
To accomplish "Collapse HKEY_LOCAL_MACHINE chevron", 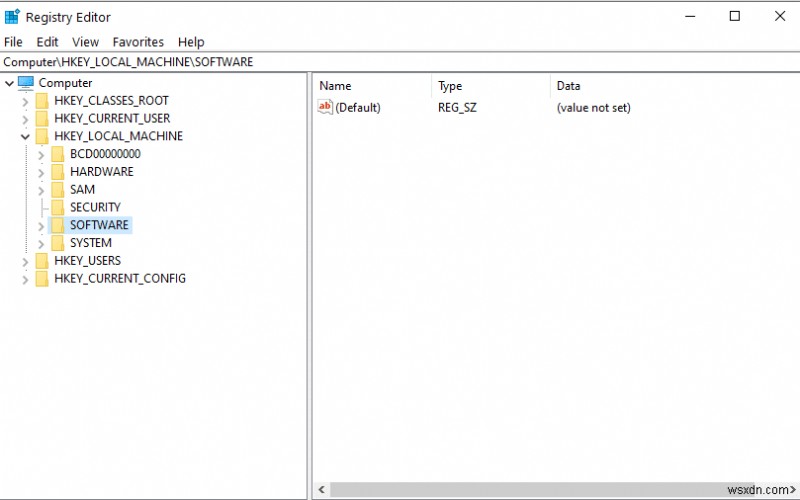I will click(x=25, y=137).
